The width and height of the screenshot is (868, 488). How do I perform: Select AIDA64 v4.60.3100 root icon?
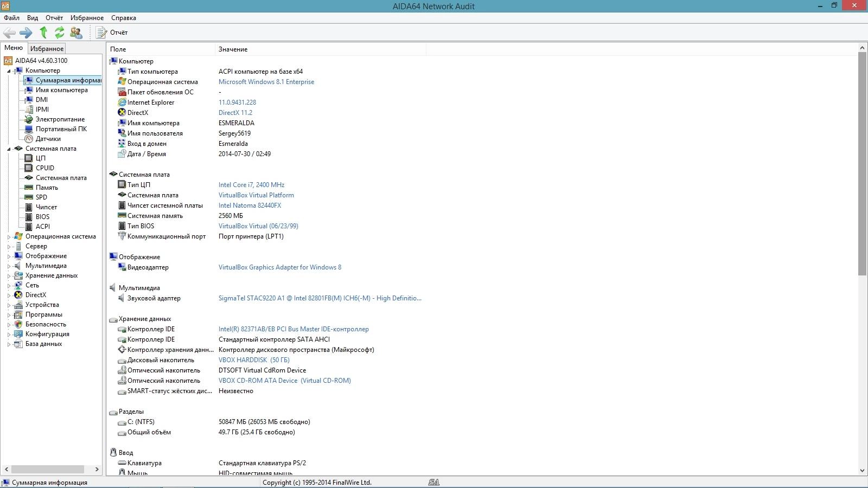coord(8,61)
